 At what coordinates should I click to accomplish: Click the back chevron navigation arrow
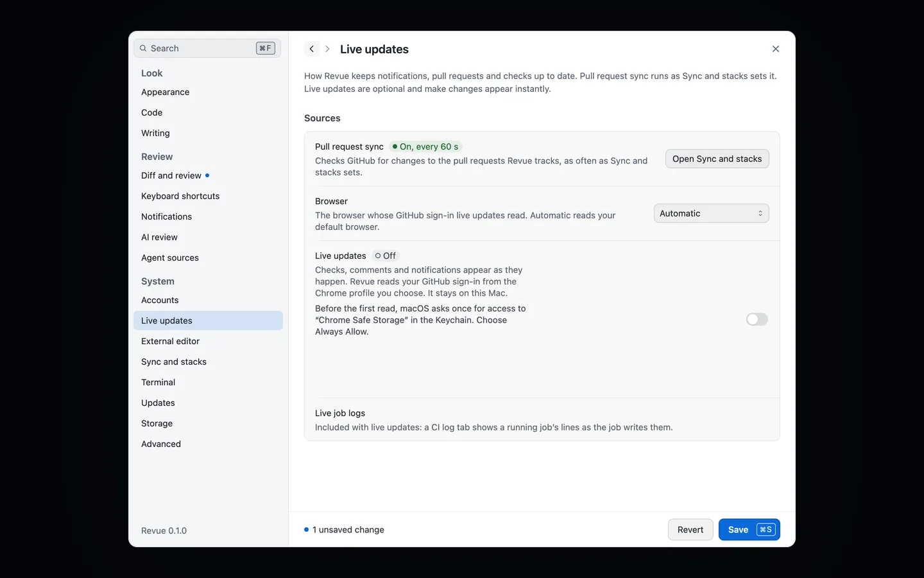312,49
